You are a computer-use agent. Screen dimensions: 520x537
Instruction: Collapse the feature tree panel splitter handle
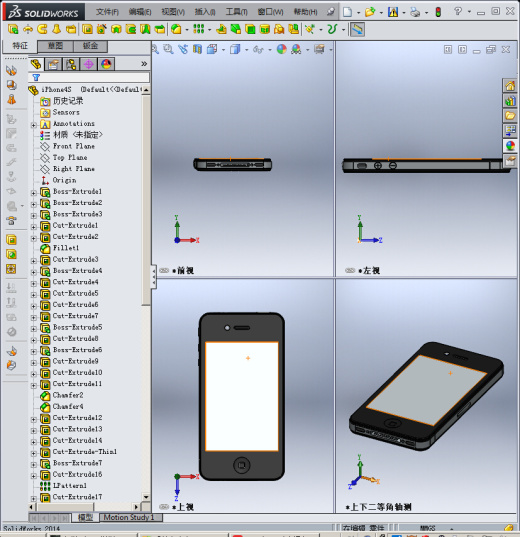pos(154,276)
